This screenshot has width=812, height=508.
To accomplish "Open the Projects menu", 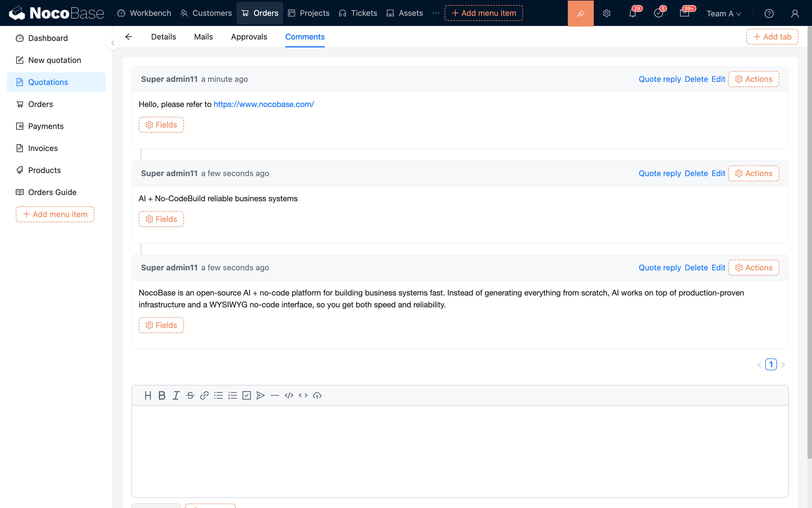I will click(x=309, y=13).
